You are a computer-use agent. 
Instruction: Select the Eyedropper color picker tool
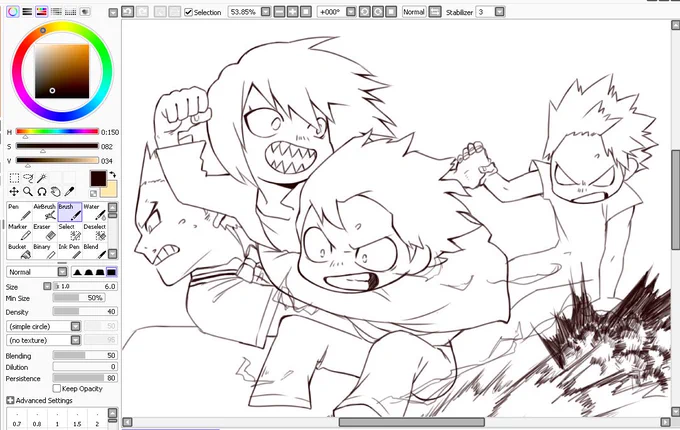point(69,191)
